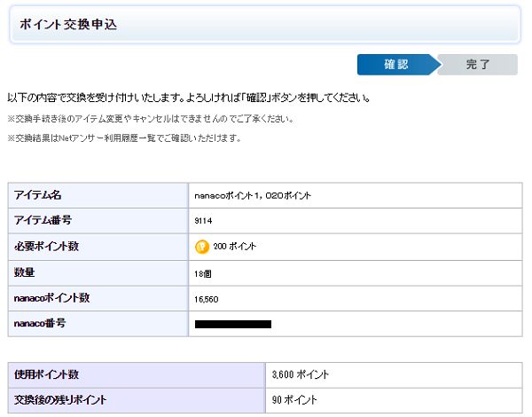532x417 pixels.
Task: Click the item number 9114
Action: 203,221
